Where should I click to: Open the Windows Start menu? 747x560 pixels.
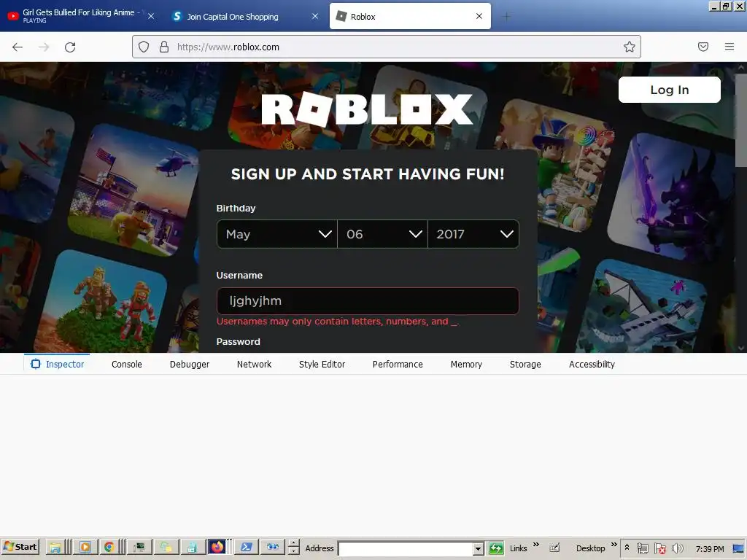click(x=20, y=547)
